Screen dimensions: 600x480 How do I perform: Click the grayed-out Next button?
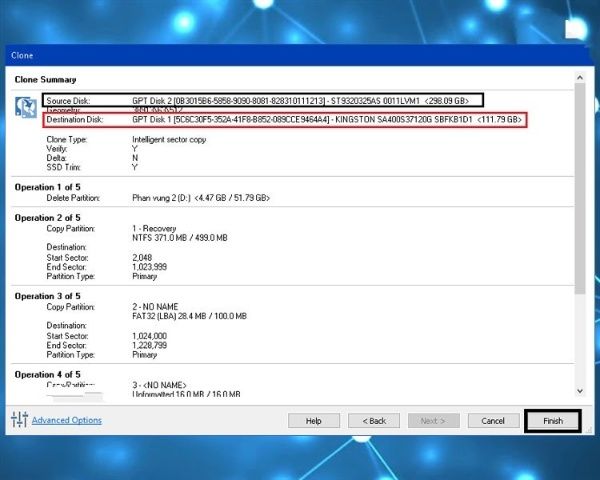pos(433,420)
